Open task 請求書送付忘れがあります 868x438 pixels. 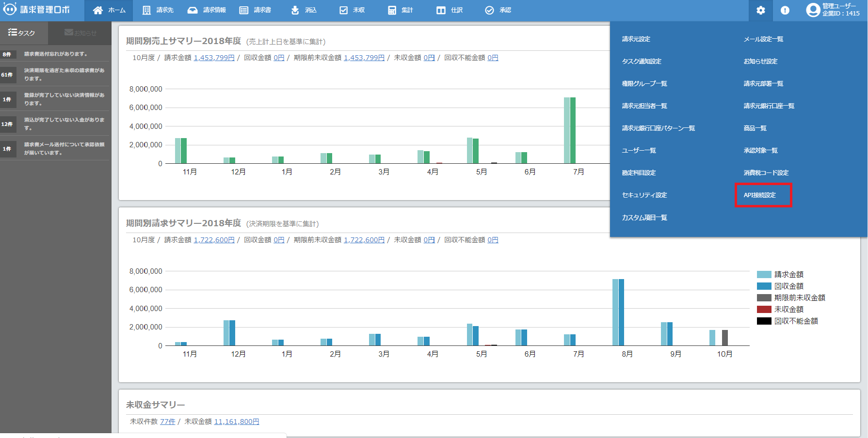[56, 54]
